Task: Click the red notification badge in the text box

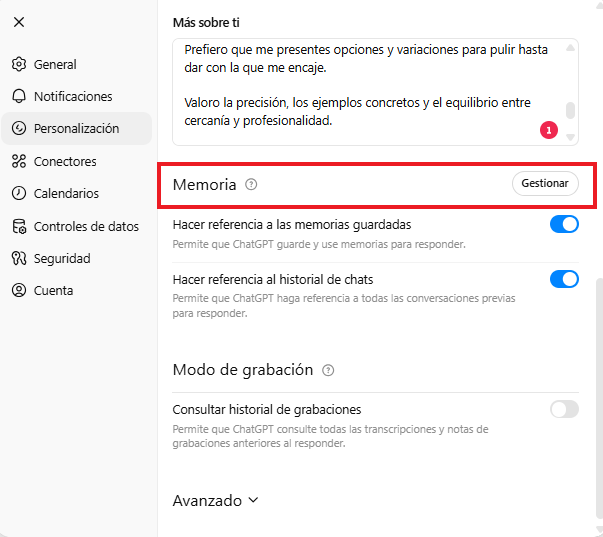Action: (x=548, y=130)
